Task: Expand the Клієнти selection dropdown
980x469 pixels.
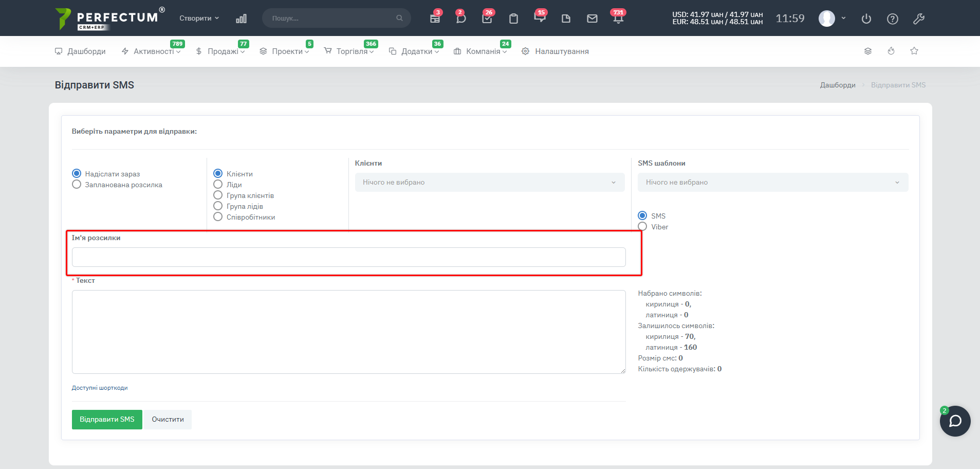Action: tap(489, 183)
